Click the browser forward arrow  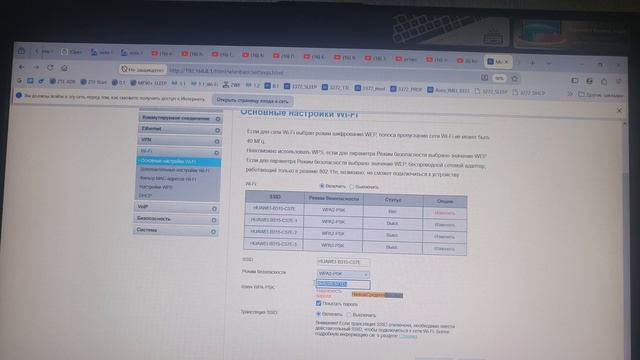(x=36, y=67)
